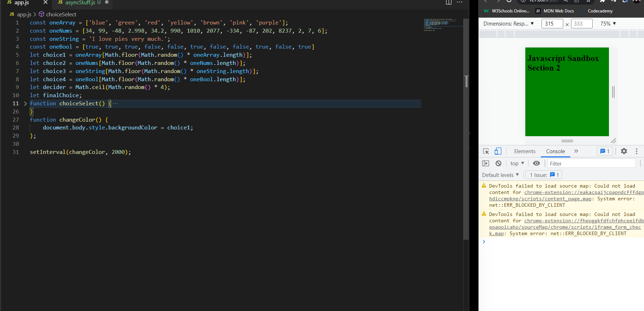This screenshot has height=311, width=644.
Task: Click the viewport height field showing 333
Action: tap(582, 24)
